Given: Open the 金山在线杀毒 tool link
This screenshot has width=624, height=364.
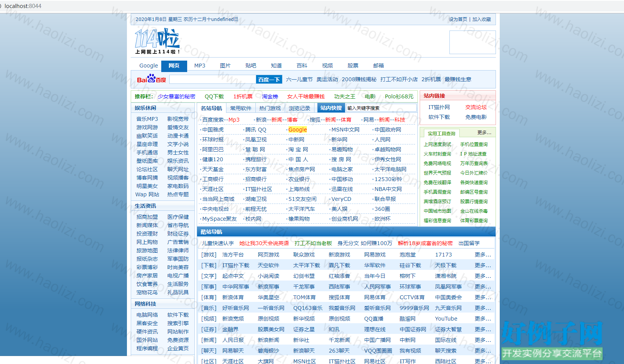Looking at the screenshot, I should [474, 211].
